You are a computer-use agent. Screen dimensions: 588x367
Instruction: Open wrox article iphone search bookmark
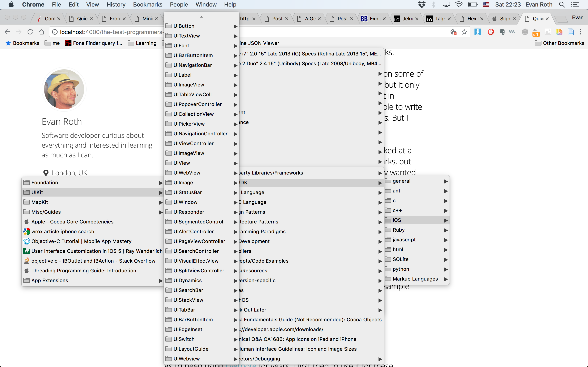coord(63,232)
